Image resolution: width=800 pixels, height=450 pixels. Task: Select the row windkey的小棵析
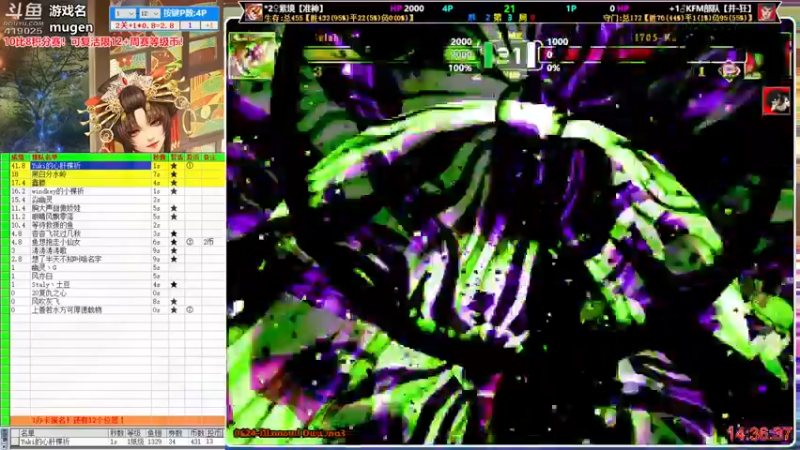(118, 191)
